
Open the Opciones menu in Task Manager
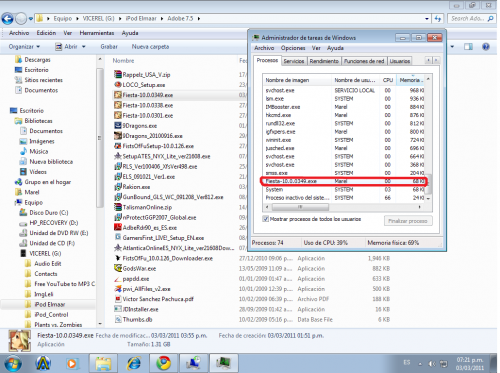pos(293,48)
